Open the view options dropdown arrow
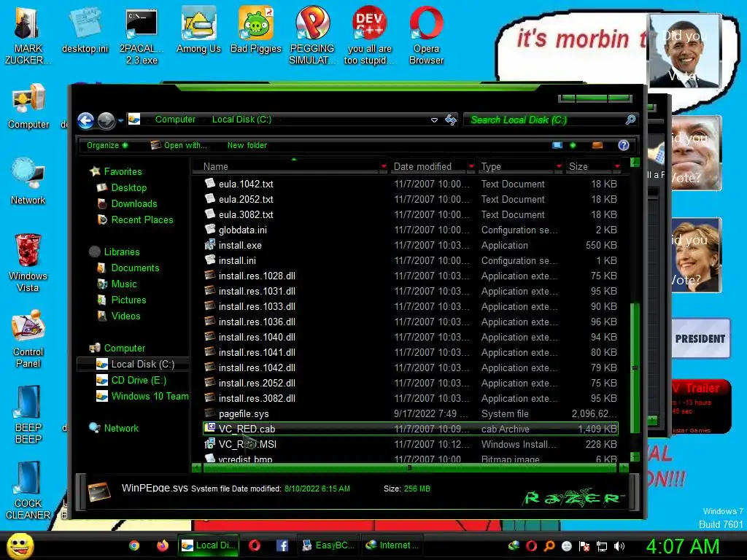Screen dimensions: 747x560 coord(573,145)
